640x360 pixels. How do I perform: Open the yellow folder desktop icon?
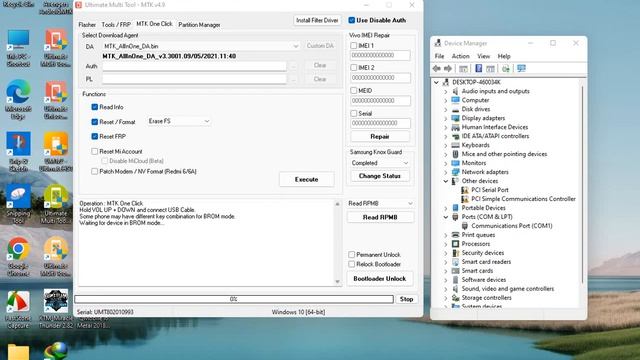click(x=18, y=352)
